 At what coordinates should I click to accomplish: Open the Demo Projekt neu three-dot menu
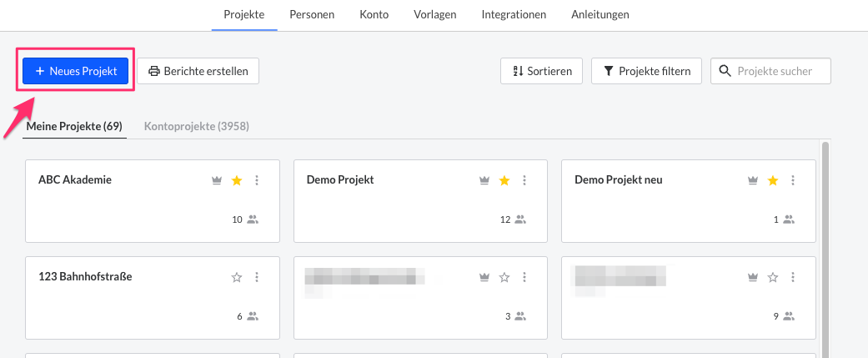pyautogui.click(x=793, y=180)
